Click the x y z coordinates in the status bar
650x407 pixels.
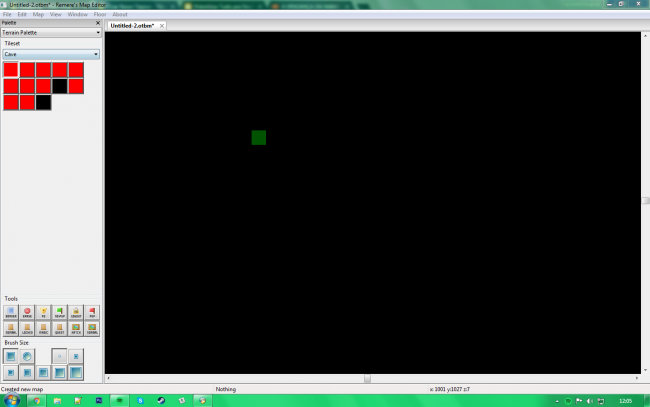450,389
